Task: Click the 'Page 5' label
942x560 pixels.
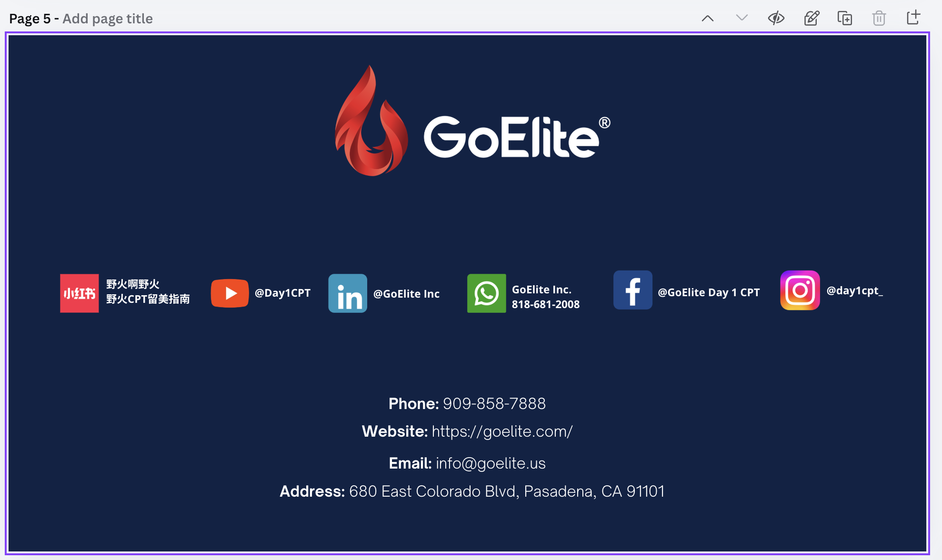Action: [30, 19]
